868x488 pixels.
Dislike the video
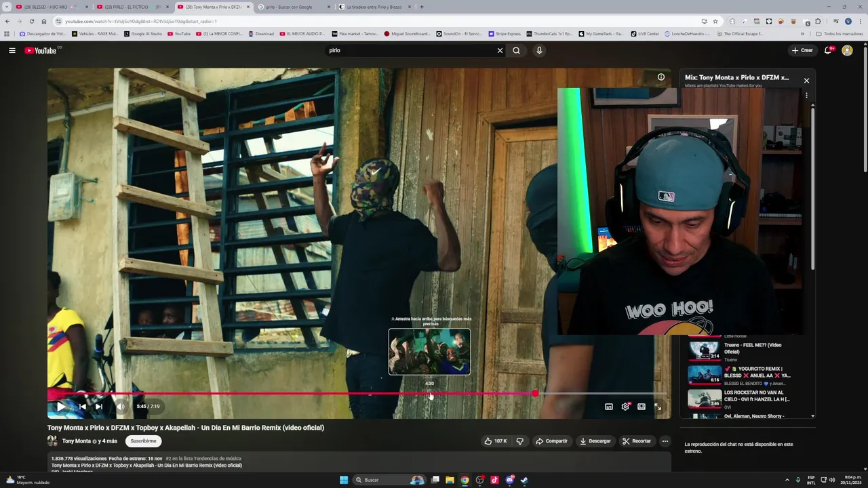point(520,441)
